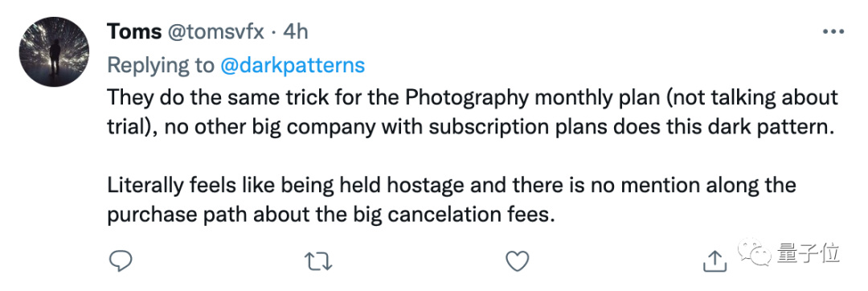The image size is (868, 291).
Task: Retweet Toms' tweet
Action: pos(319,262)
